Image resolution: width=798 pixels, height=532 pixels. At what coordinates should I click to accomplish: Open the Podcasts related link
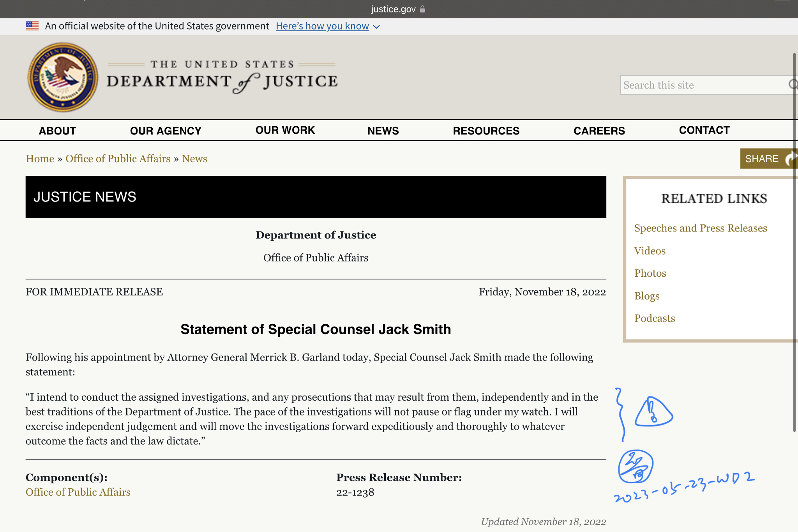point(655,318)
